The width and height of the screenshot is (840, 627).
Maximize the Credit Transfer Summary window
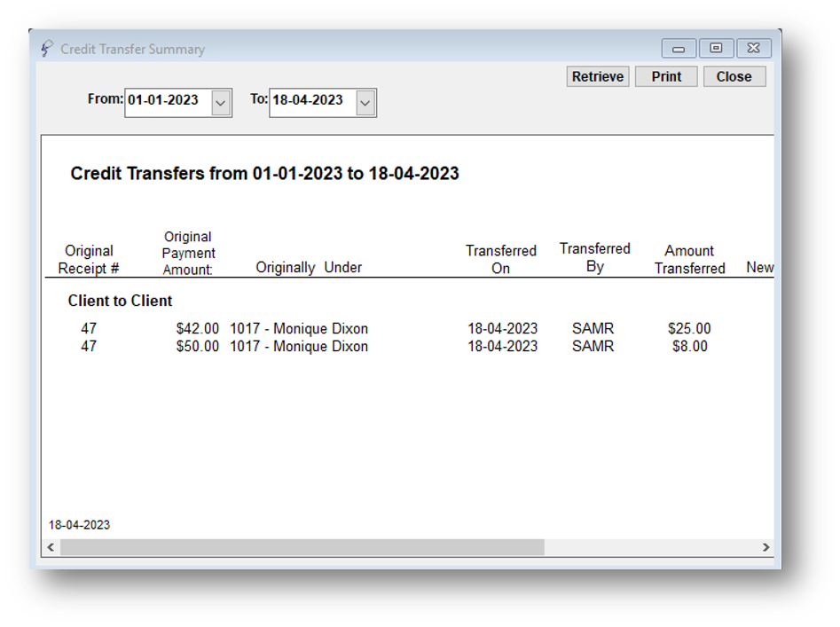point(716,48)
